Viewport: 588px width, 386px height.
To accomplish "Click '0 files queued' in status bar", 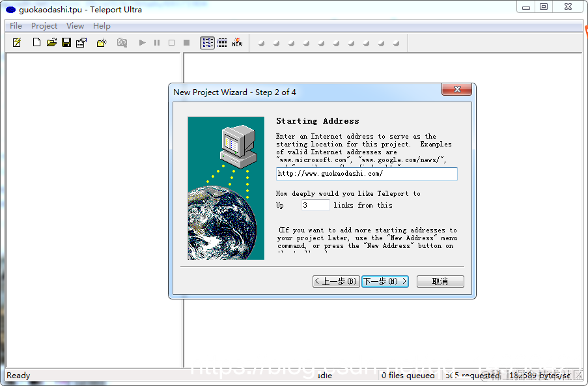I will [408, 375].
